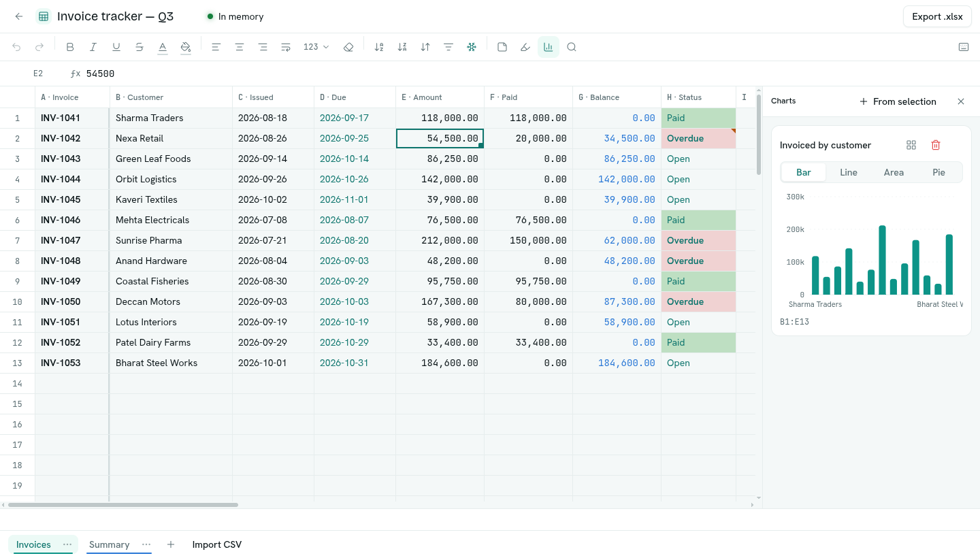The image size is (980, 558).
Task: Click the undo icon
Action: click(x=17, y=47)
